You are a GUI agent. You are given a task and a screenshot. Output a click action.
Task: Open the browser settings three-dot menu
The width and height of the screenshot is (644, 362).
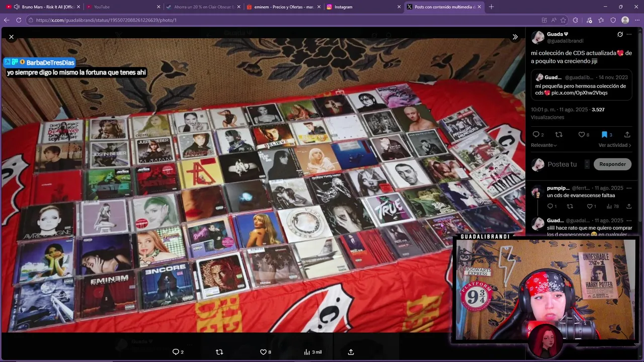(637, 20)
